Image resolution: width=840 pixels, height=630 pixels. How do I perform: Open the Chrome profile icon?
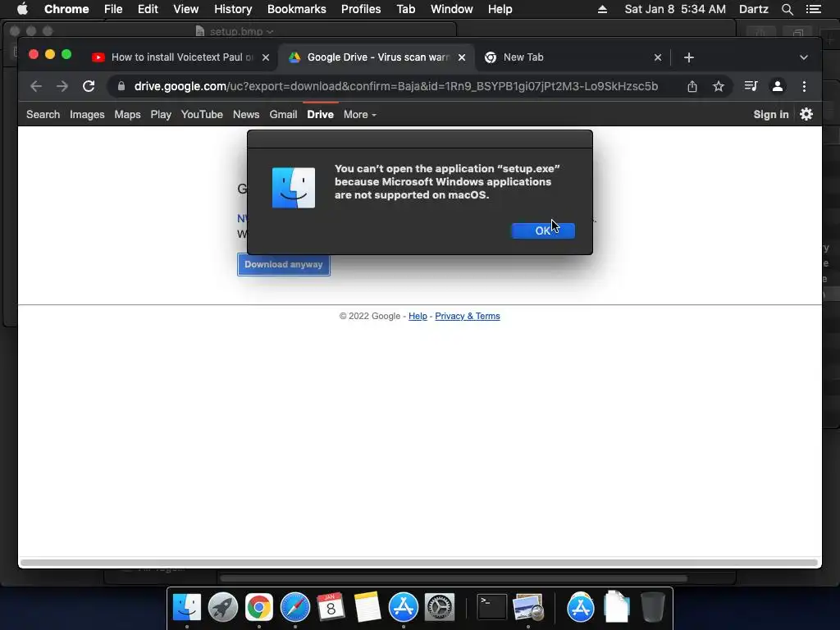coord(778,86)
